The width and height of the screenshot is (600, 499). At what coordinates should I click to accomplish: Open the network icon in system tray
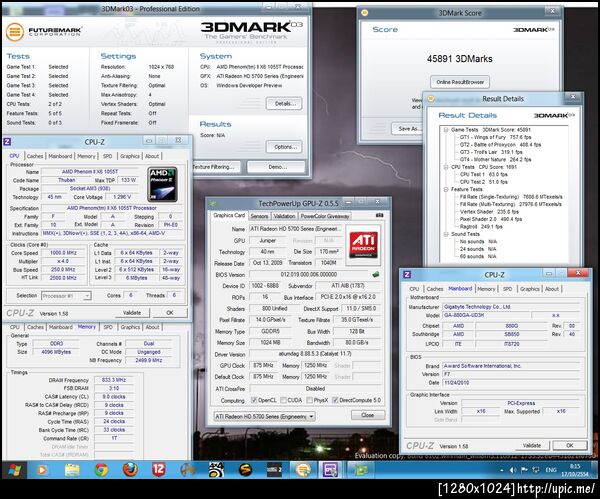click(536, 470)
